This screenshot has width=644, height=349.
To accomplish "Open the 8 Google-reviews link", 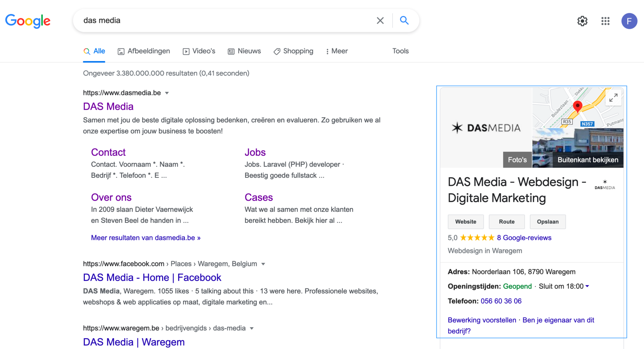I will click(524, 238).
